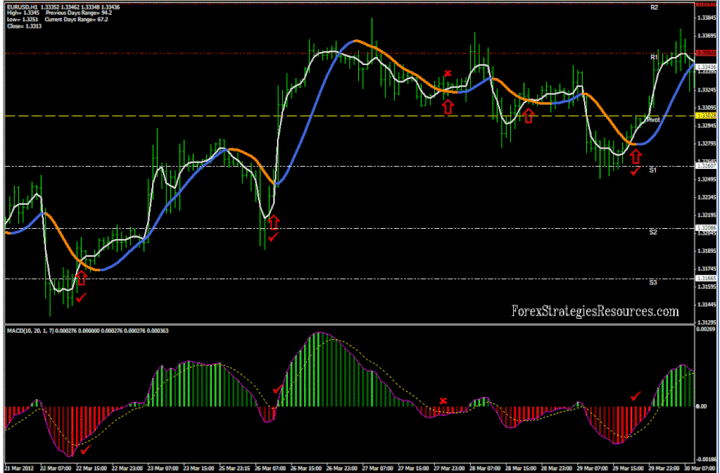Viewport: 720px width, 473px height.
Task: Click the 29 Mar 07:00 time label
Action: point(593,468)
